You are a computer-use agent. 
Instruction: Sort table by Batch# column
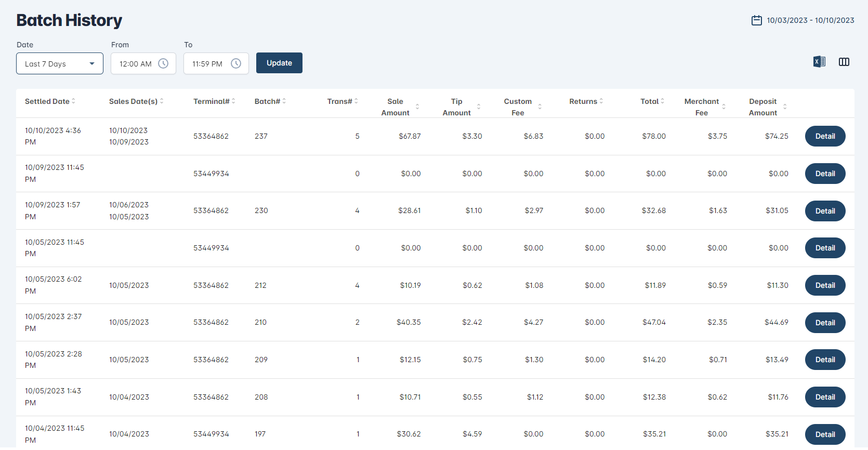(270, 101)
